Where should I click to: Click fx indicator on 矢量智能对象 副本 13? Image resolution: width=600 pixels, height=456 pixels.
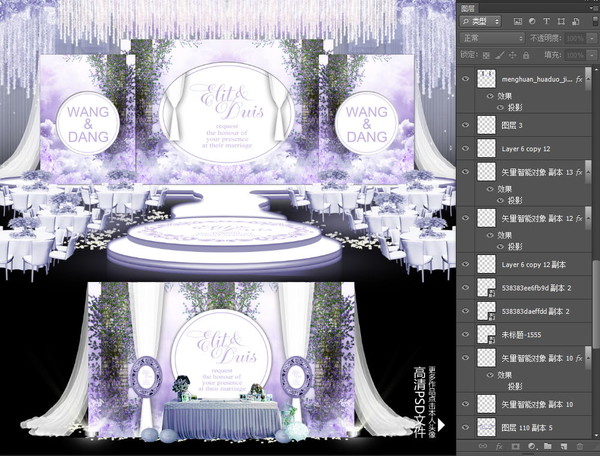(579, 172)
